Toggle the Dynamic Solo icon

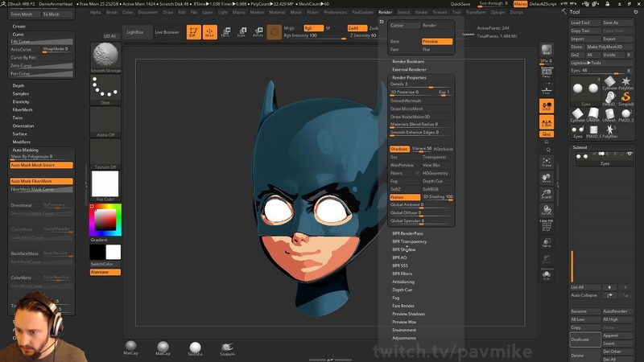[x=547, y=274]
